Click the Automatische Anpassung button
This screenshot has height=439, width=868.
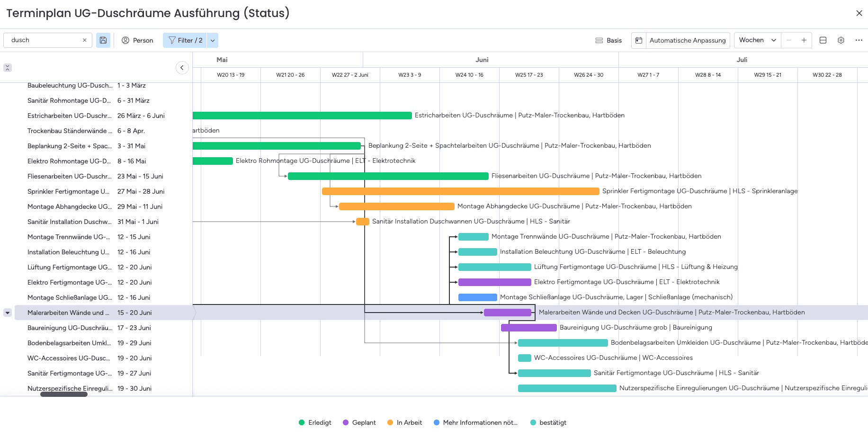687,40
